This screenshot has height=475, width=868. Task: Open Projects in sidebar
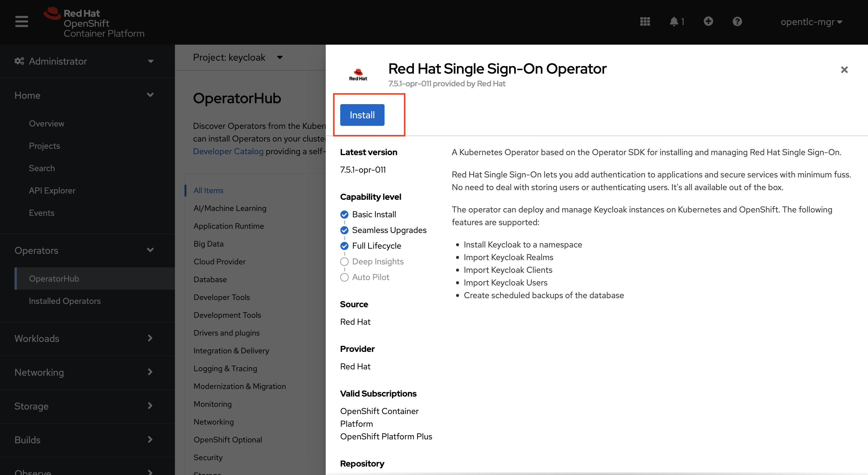44,146
